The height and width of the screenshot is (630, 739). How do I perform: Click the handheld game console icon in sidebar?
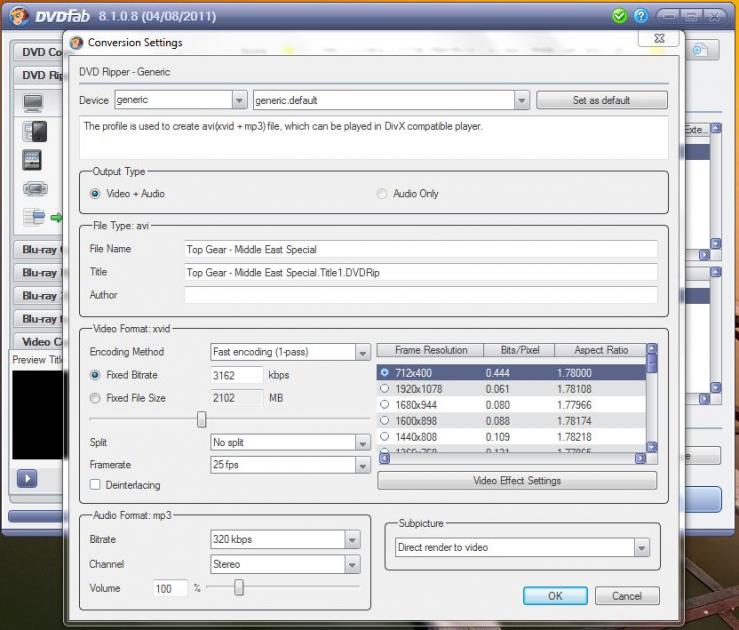pyautogui.click(x=34, y=189)
